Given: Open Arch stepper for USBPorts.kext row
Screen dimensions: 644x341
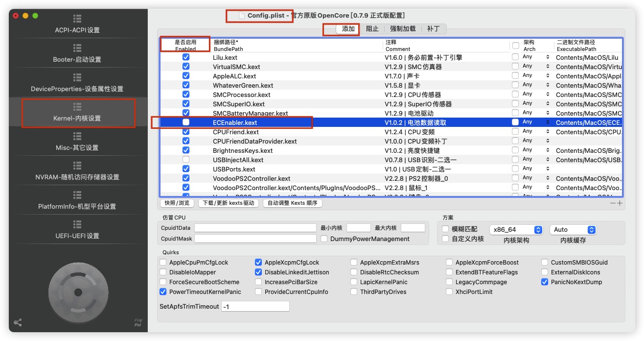Looking at the screenshot, I should 548,169.
